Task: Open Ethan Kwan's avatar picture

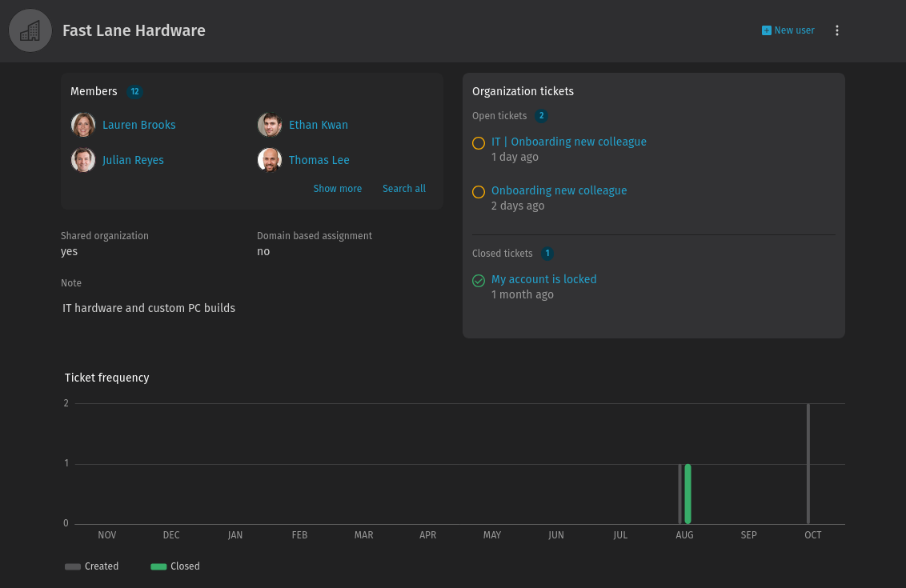Action: coord(269,125)
